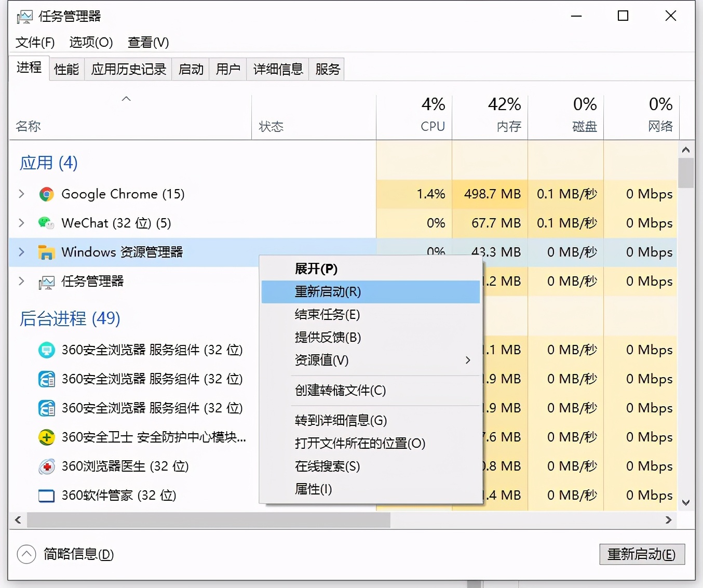Open the 资源值 submenu arrow
This screenshot has height=588, width=703.
467,360
